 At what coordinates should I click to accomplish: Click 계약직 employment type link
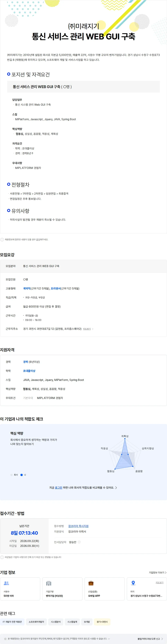[27, 288]
